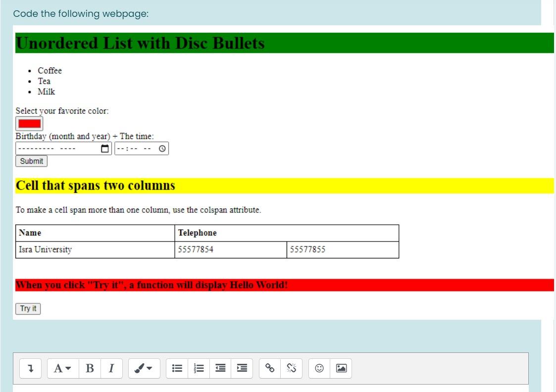Click the calendar icon in birthday field

(x=105, y=148)
